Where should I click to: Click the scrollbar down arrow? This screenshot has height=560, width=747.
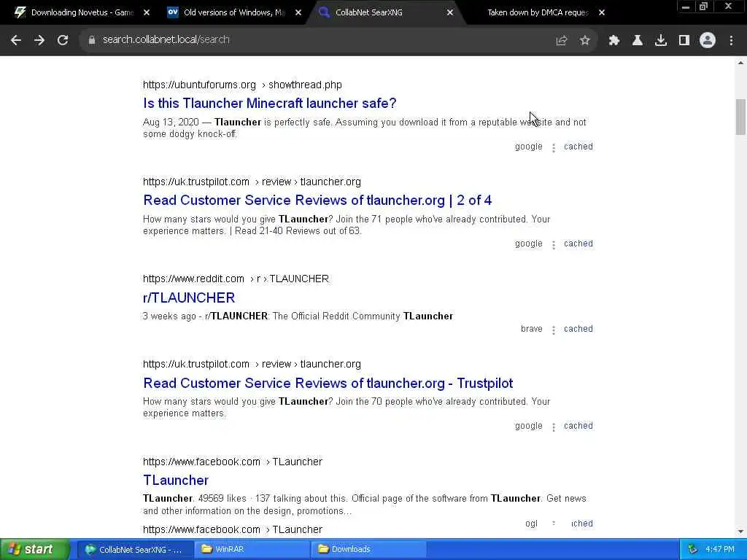740,532
